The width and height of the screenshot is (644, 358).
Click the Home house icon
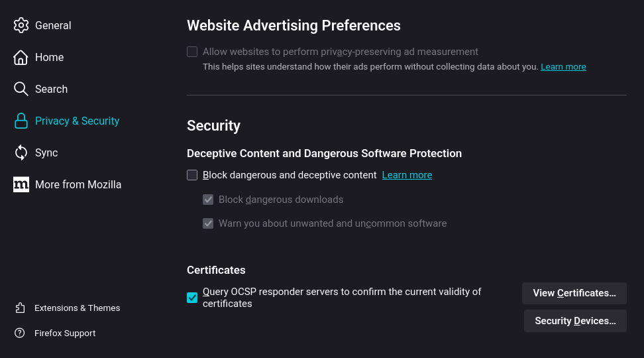click(21, 57)
